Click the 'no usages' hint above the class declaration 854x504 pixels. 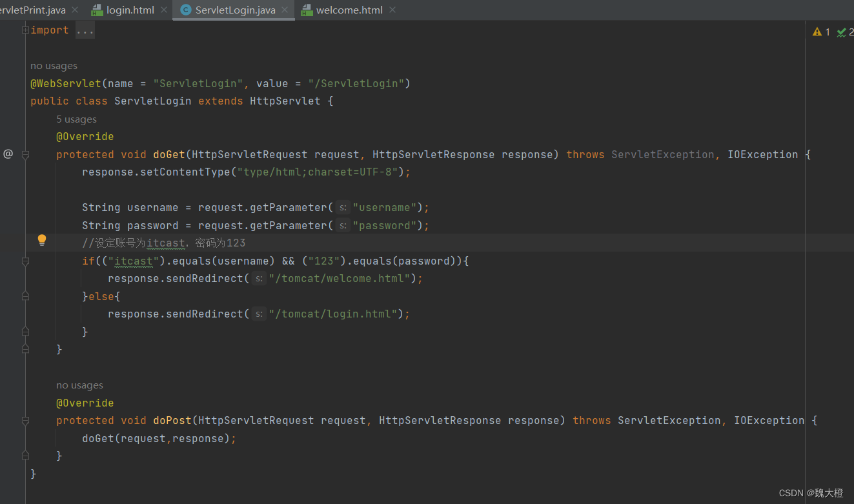tap(54, 65)
